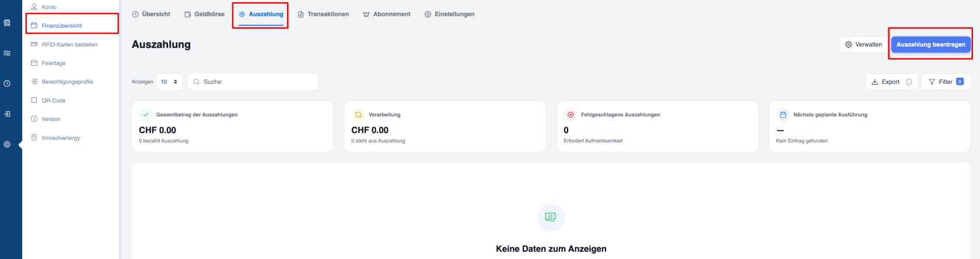The height and width of the screenshot is (259, 980).
Task: Click the '0 steht aus Auszahlung' text
Action: (x=378, y=141)
